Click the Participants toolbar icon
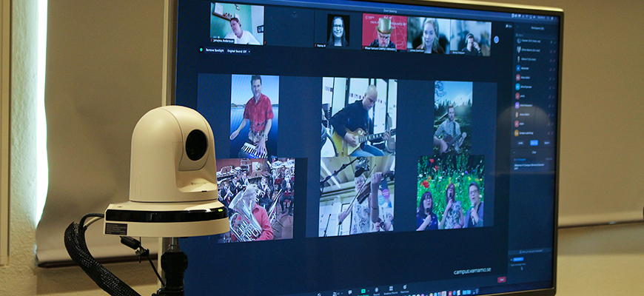Image resolution: width=644 pixels, height=296 pixels. tap(335, 294)
